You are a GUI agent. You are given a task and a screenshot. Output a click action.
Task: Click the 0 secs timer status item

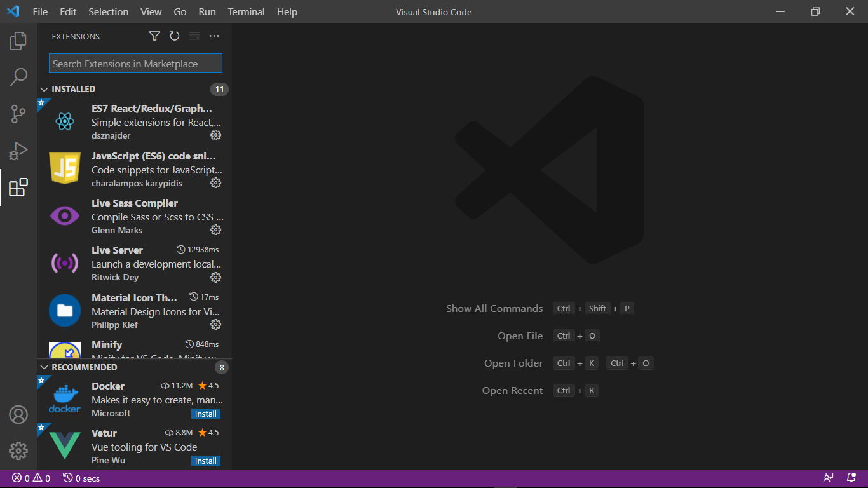point(81,478)
